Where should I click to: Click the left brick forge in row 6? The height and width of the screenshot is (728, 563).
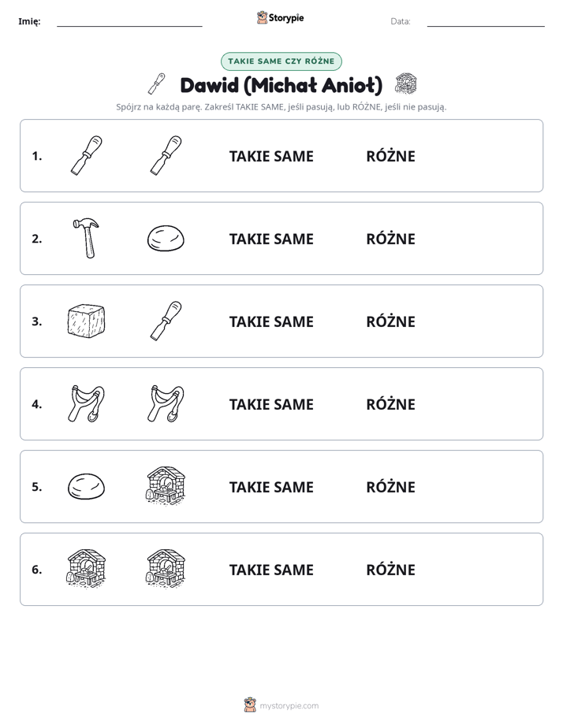click(87, 569)
